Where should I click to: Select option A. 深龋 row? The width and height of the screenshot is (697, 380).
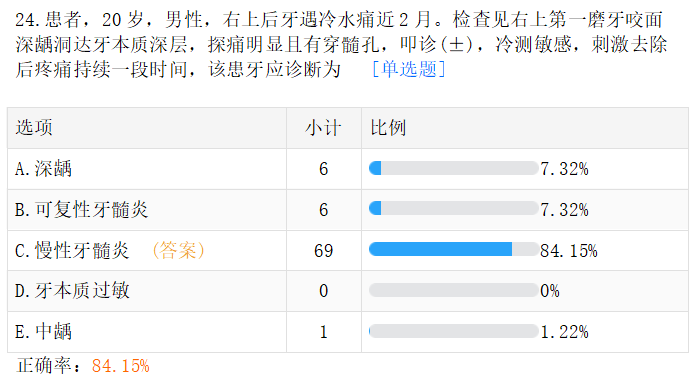tap(348, 169)
